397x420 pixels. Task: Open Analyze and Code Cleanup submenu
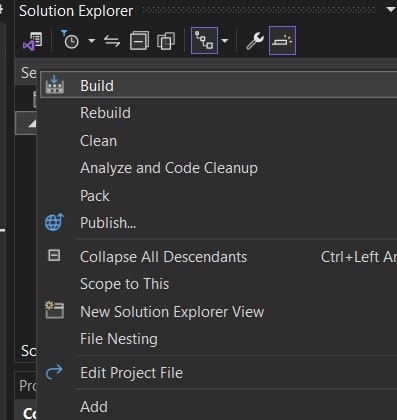pos(169,168)
